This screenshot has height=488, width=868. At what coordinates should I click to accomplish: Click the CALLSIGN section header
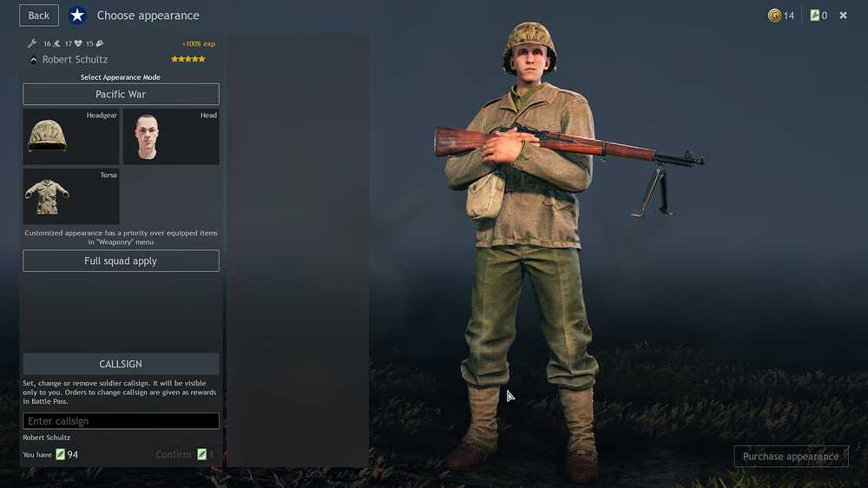(x=121, y=364)
